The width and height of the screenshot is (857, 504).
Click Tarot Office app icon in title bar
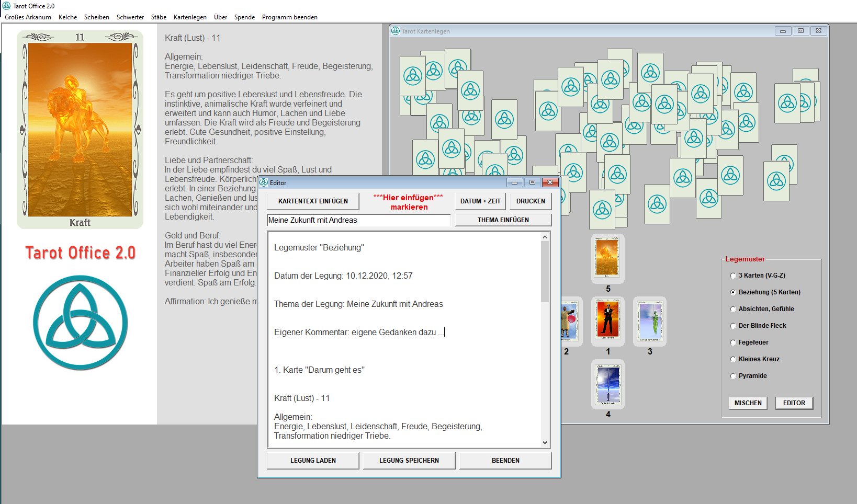pyautogui.click(x=6, y=6)
